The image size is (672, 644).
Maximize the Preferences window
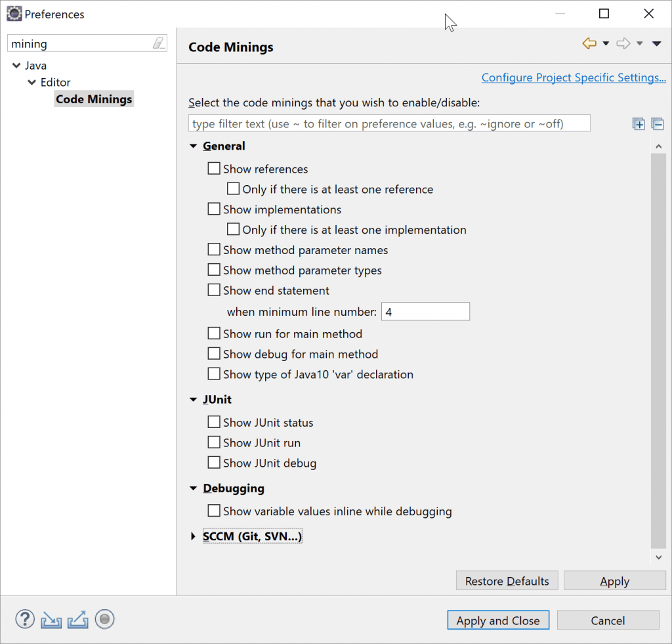click(x=604, y=14)
